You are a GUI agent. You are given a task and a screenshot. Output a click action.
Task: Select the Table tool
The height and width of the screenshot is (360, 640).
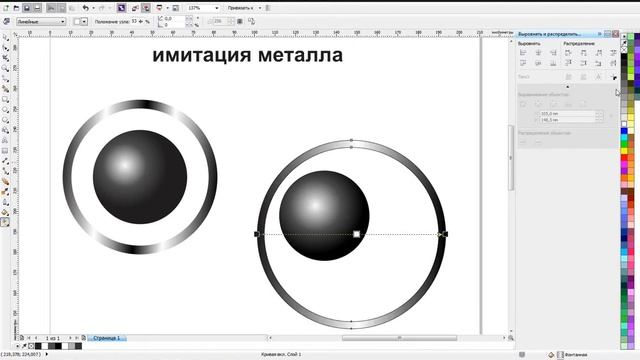click(x=5, y=151)
